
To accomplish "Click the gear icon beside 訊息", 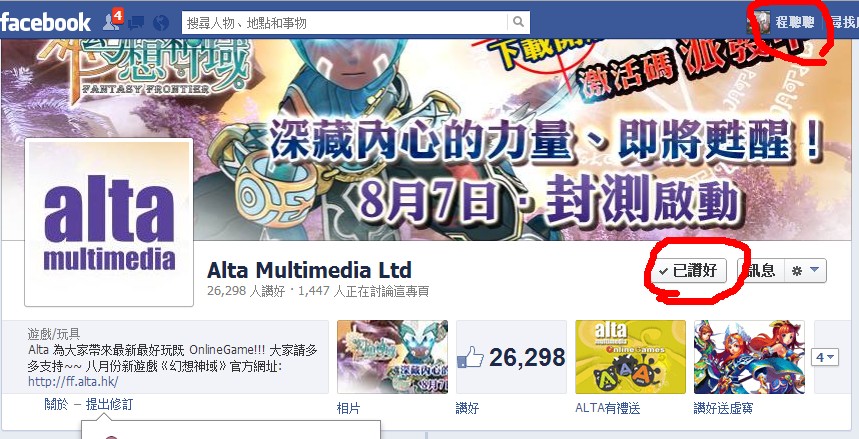I will tap(798, 271).
